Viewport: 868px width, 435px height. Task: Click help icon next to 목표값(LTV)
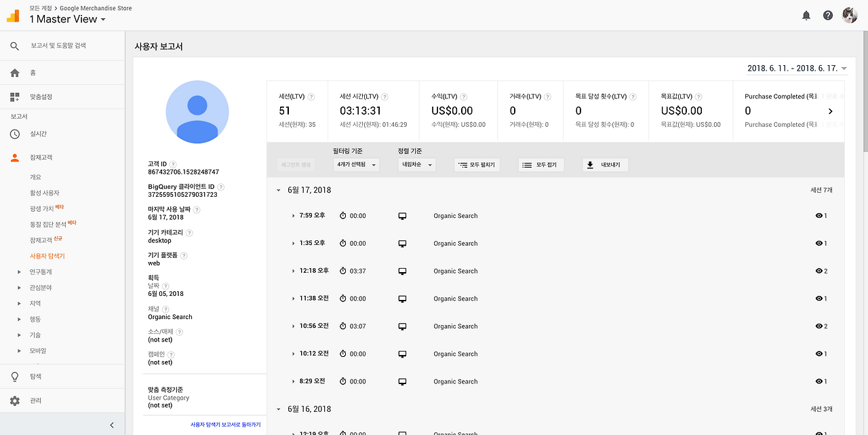pos(698,97)
